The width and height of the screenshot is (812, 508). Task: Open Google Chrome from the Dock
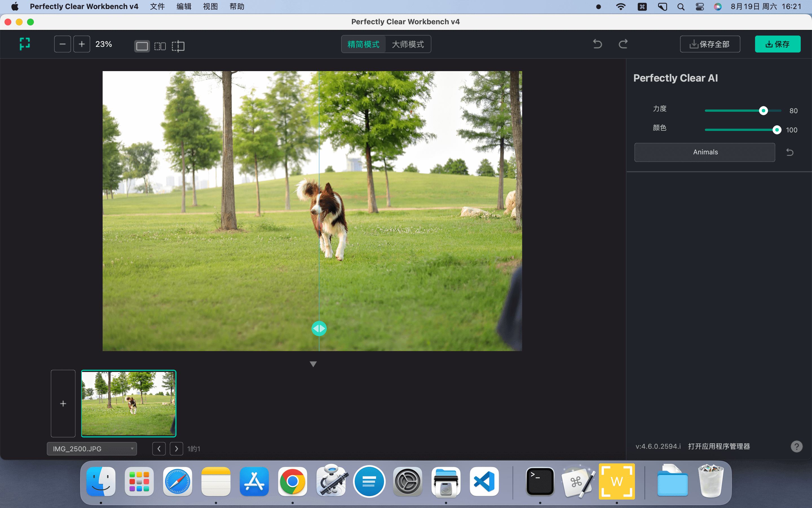pyautogui.click(x=292, y=481)
